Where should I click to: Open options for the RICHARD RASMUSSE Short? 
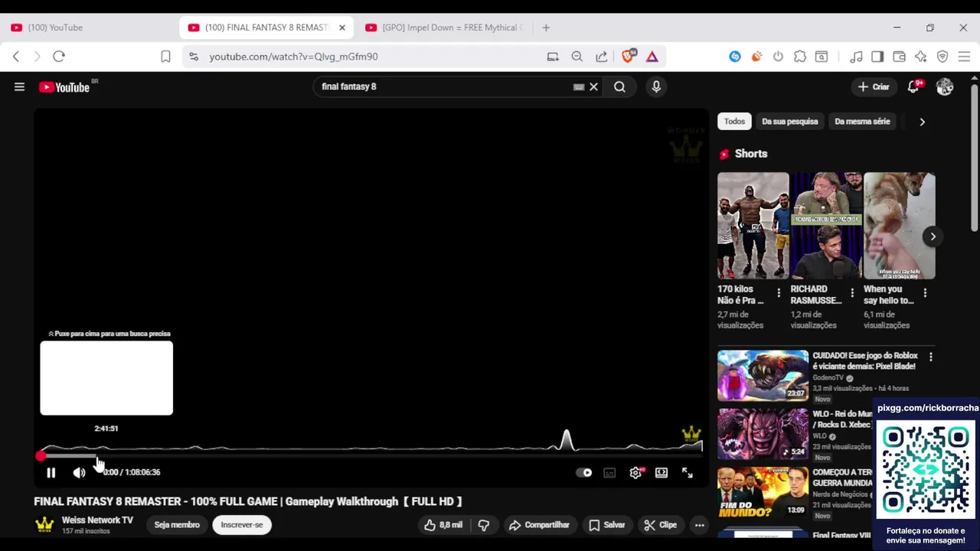tap(852, 293)
